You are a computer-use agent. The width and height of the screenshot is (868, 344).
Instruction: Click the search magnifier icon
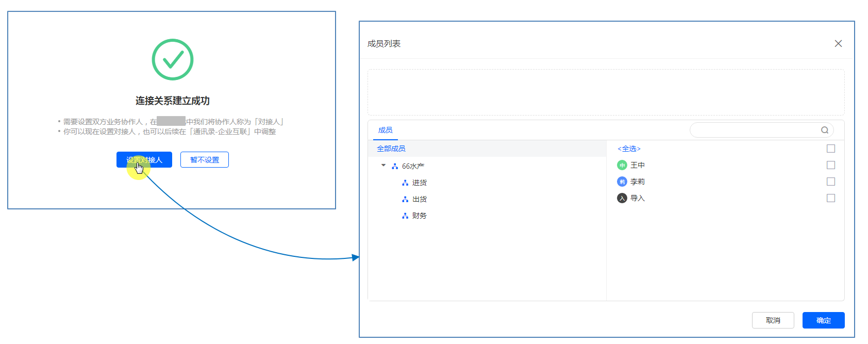[x=824, y=130]
